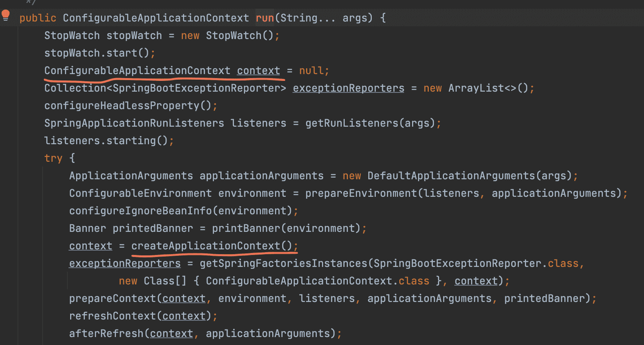The image size is (644, 345).
Task: Click "ArrayList<>()" constructor call
Action: (x=489, y=88)
